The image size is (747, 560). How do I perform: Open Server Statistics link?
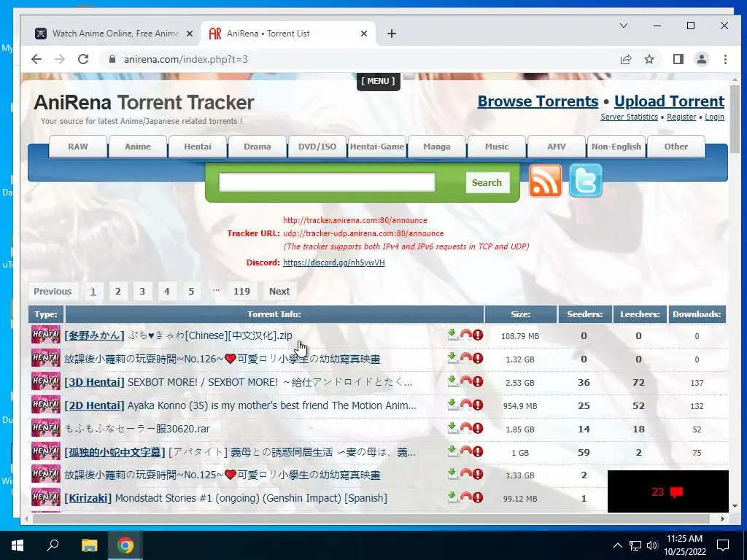coord(629,117)
